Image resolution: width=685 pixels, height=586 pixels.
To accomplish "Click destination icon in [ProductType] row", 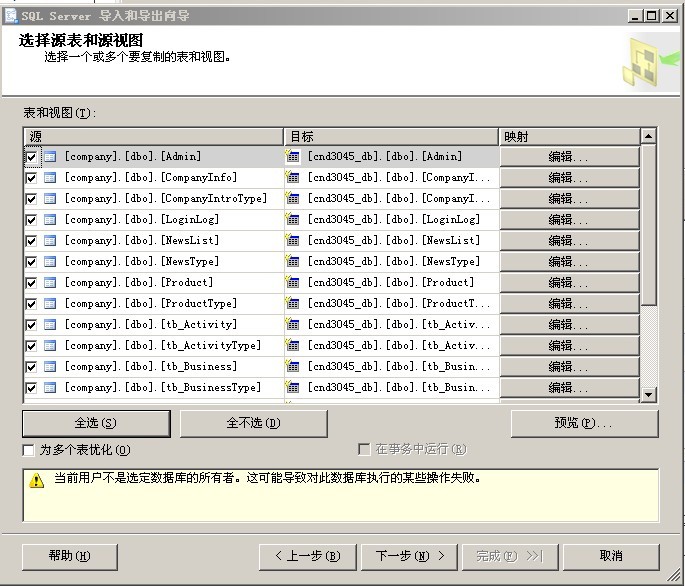I will tap(292, 302).
